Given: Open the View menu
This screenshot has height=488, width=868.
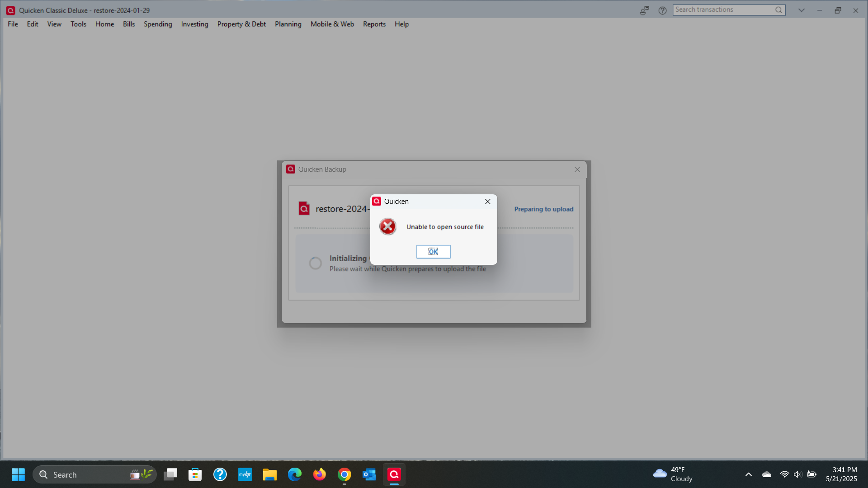Looking at the screenshot, I should click(54, 24).
